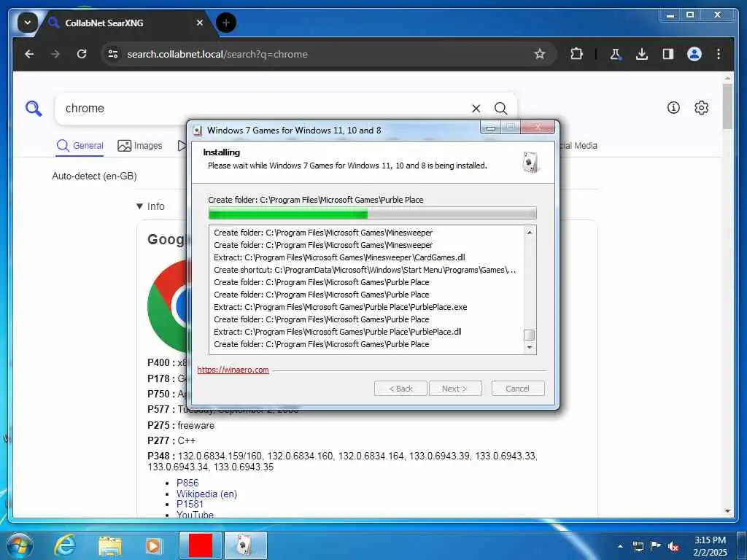Open the winaero.com link in installer

[233, 370]
